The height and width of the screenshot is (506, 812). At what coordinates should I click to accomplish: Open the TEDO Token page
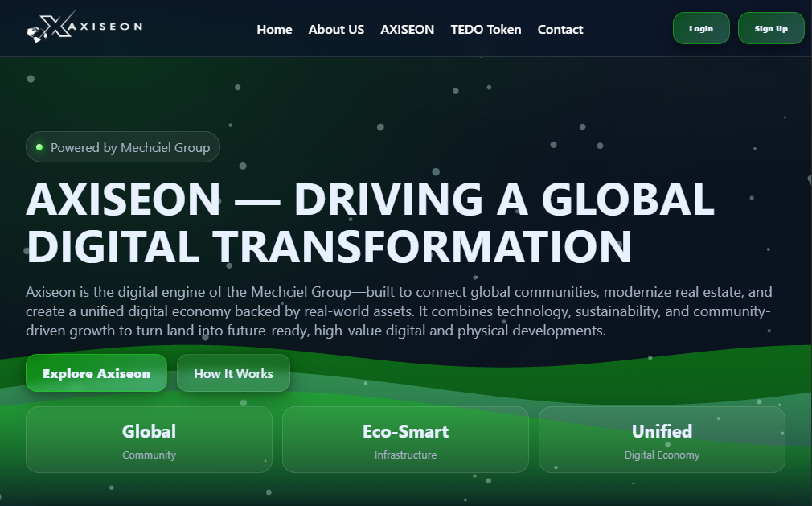486,29
